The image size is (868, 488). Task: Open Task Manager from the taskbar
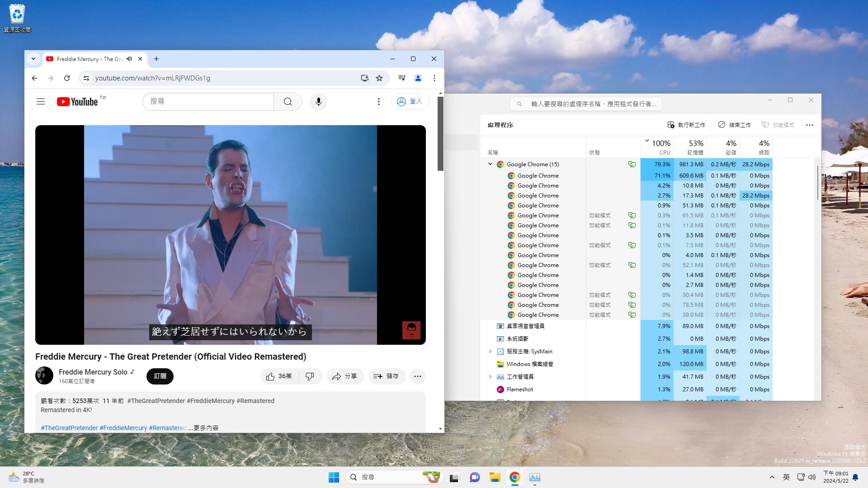tap(534, 478)
